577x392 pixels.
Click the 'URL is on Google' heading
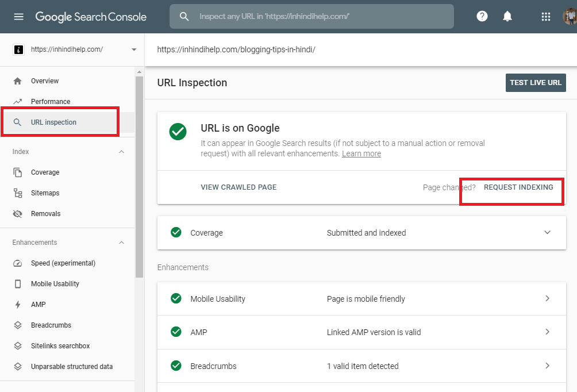(x=240, y=128)
